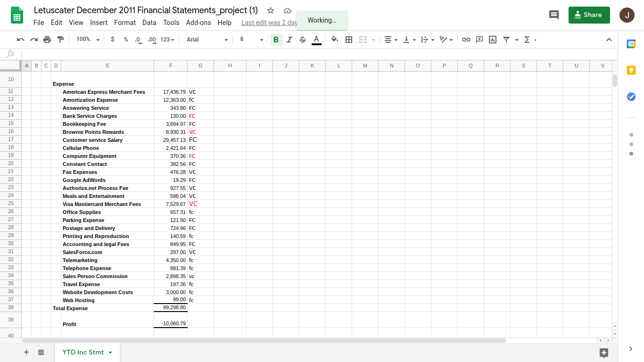This screenshot has width=644, height=362.
Task: Open the Edit menu
Action: point(57,23)
